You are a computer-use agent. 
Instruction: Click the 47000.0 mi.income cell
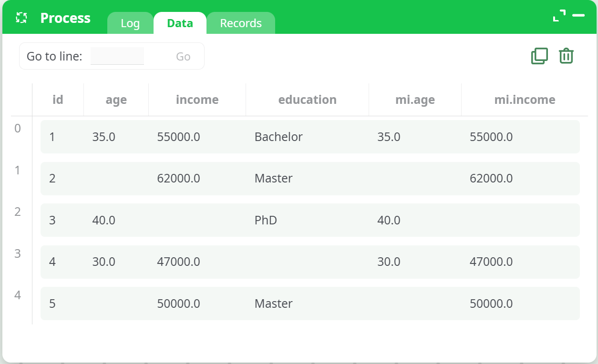[x=491, y=262]
